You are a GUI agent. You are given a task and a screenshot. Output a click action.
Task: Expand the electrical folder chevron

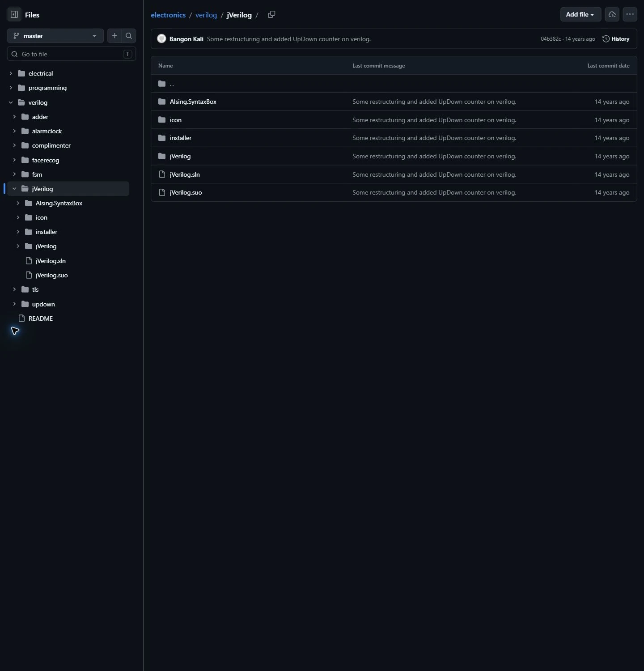11,73
